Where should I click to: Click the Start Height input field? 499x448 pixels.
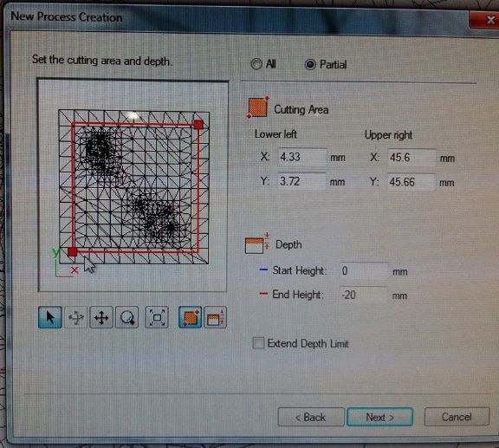[x=364, y=271]
